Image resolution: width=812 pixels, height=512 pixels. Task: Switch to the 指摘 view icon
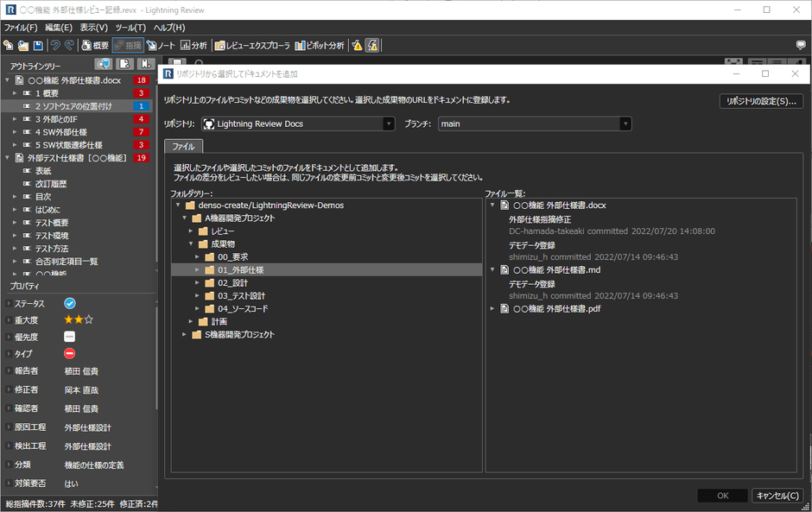coord(126,45)
